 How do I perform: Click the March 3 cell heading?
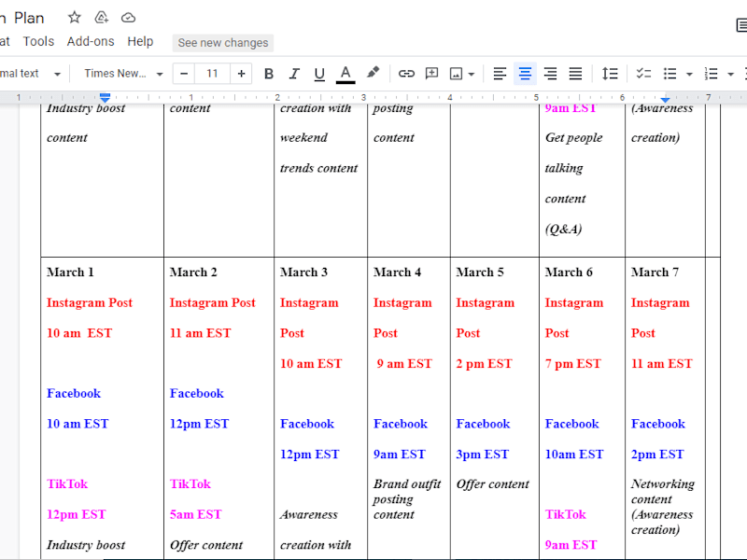click(303, 273)
